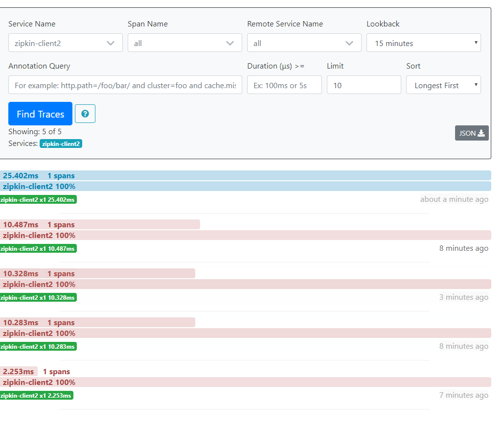Focus the Duration (µs) input field
504x431 pixels.
[284, 85]
